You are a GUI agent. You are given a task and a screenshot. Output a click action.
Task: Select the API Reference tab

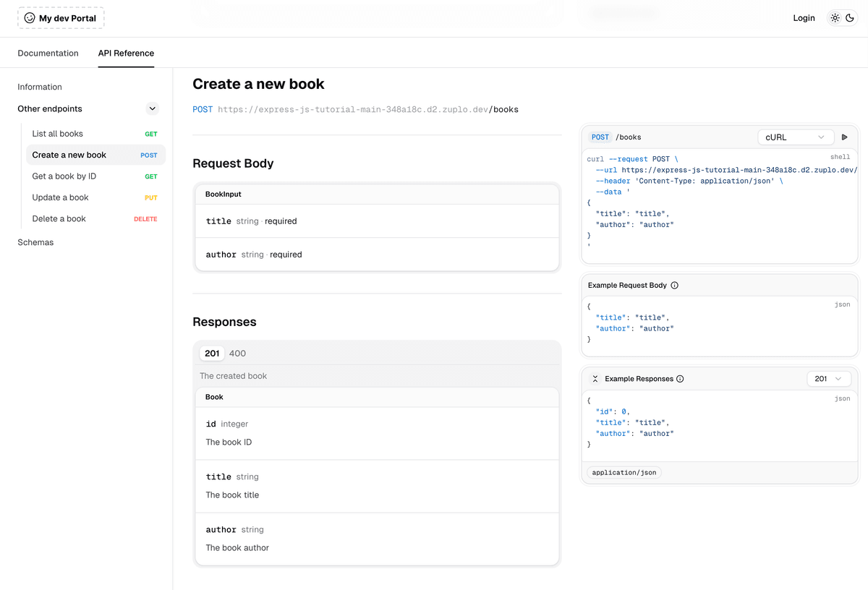pyautogui.click(x=126, y=53)
